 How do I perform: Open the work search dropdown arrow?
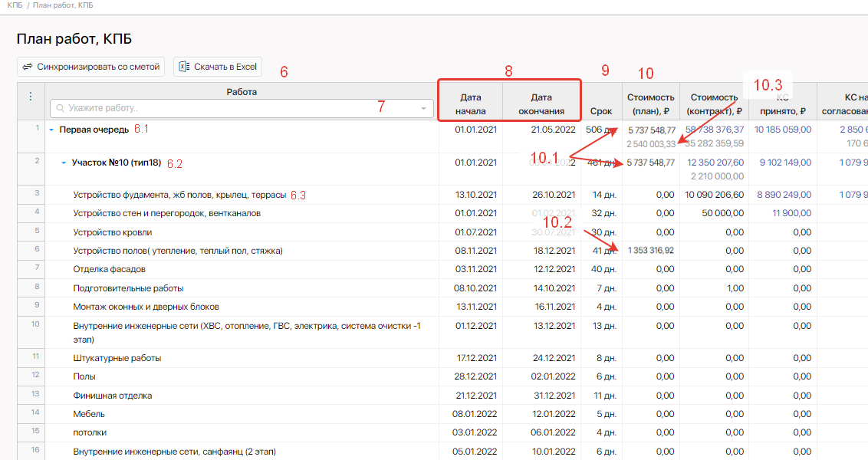click(x=422, y=109)
